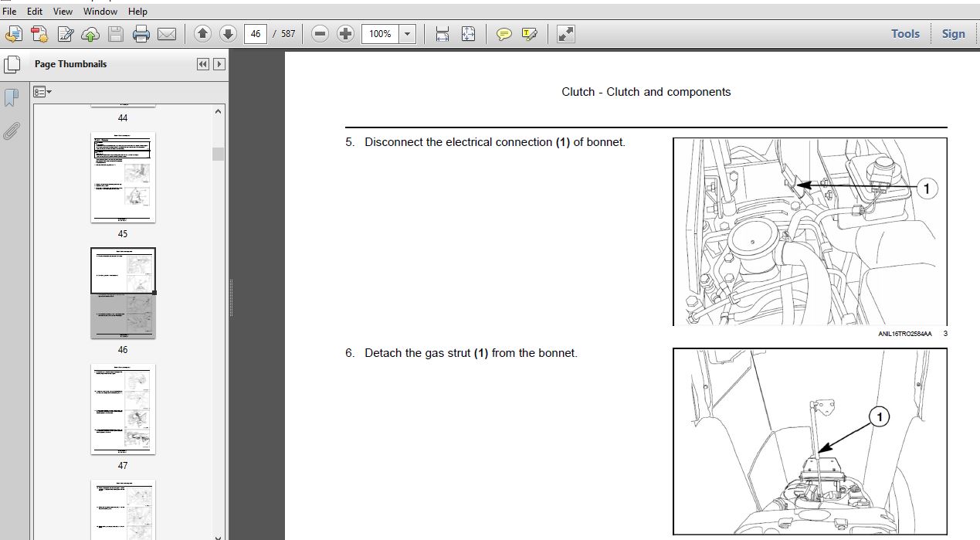Click the fit one full page icon
The height and width of the screenshot is (540, 980).
(x=468, y=34)
